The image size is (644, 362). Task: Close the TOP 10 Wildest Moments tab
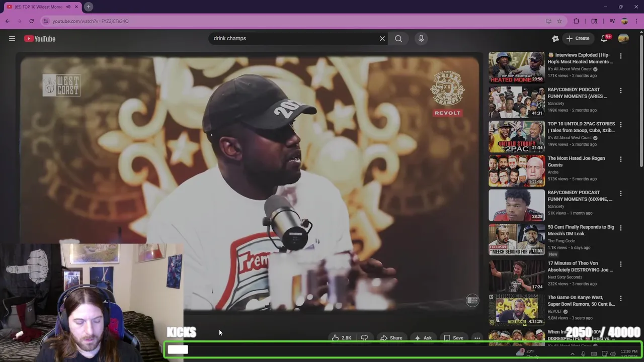[76, 7]
